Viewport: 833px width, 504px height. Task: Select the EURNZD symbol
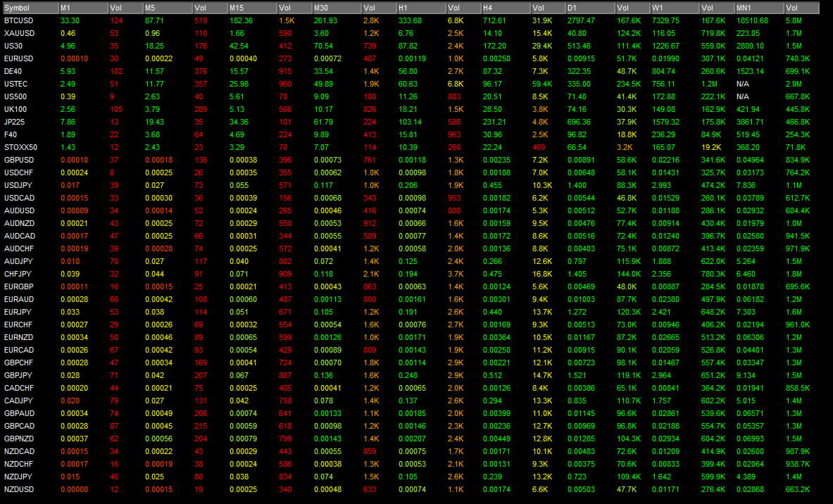point(18,337)
